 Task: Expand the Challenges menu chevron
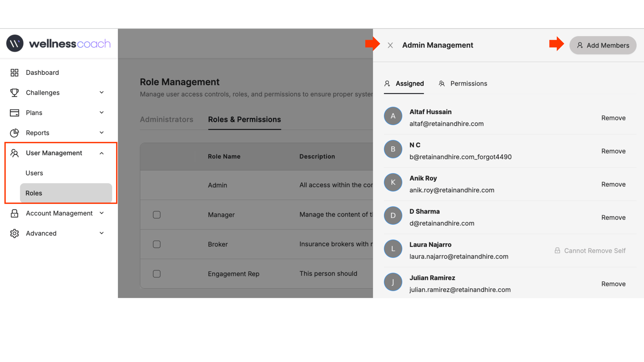point(102,93)
